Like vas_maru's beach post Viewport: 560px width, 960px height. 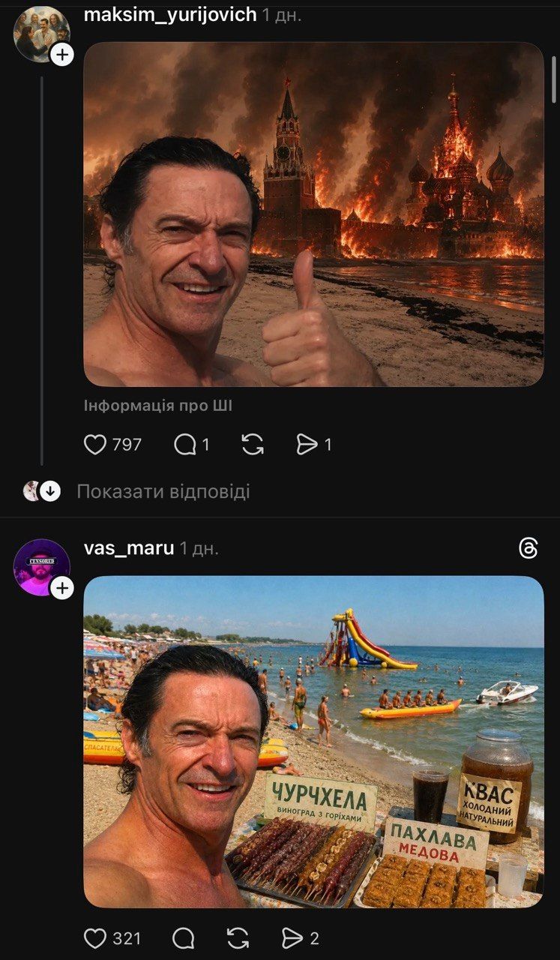[x=95, y=937]
